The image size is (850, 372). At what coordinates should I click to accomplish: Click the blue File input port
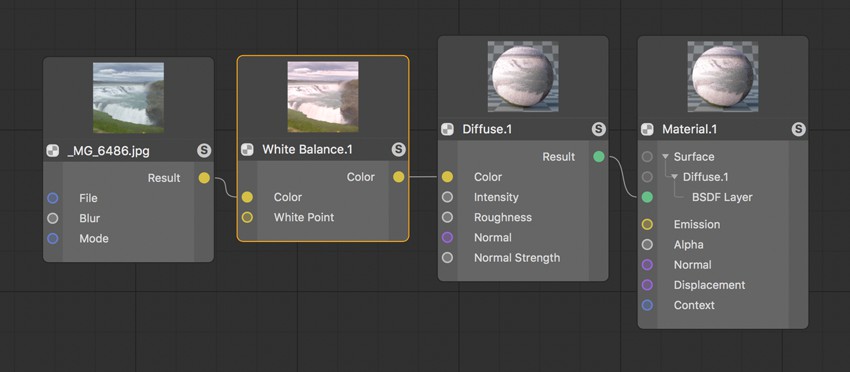click(53, 198)
